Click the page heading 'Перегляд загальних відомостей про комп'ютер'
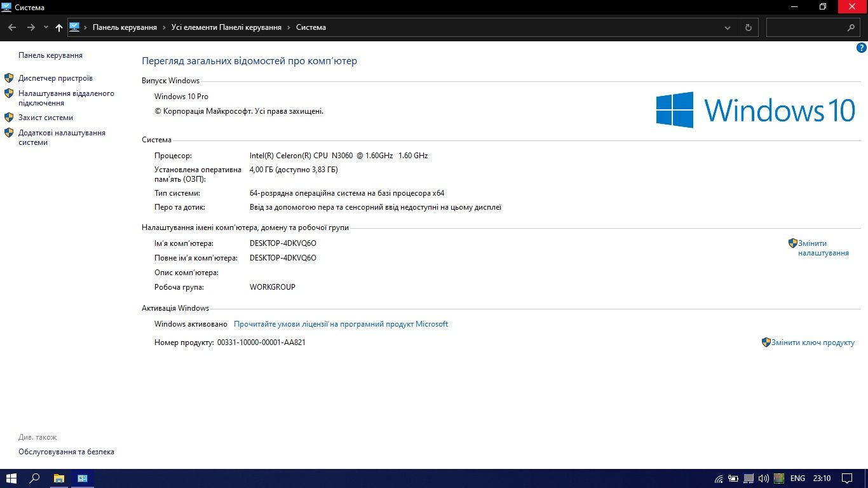Image resolution: width=868 pixels, height=488 pixels. (250, 61)
